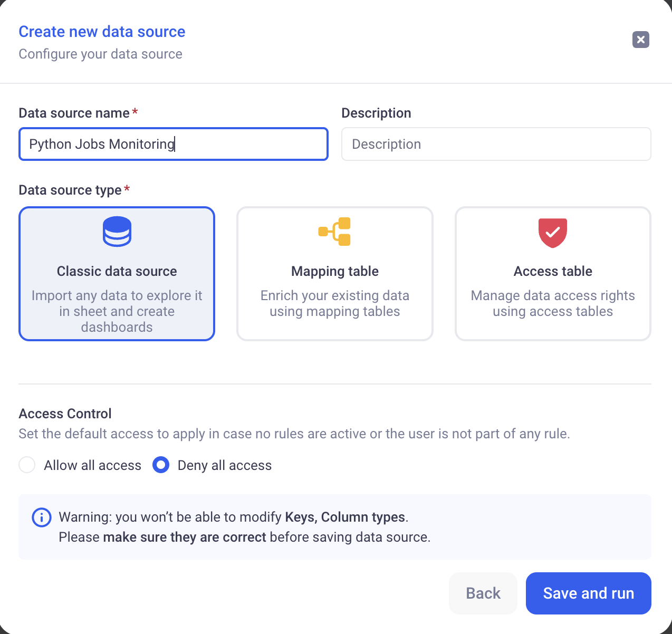Click into the Description text field
Image resolution: width=672 pixels, height=634 pixels.
(496, 144)
